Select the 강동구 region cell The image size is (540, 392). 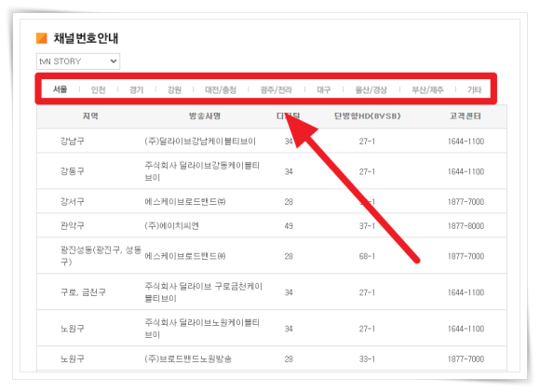[x=73, y=171]
